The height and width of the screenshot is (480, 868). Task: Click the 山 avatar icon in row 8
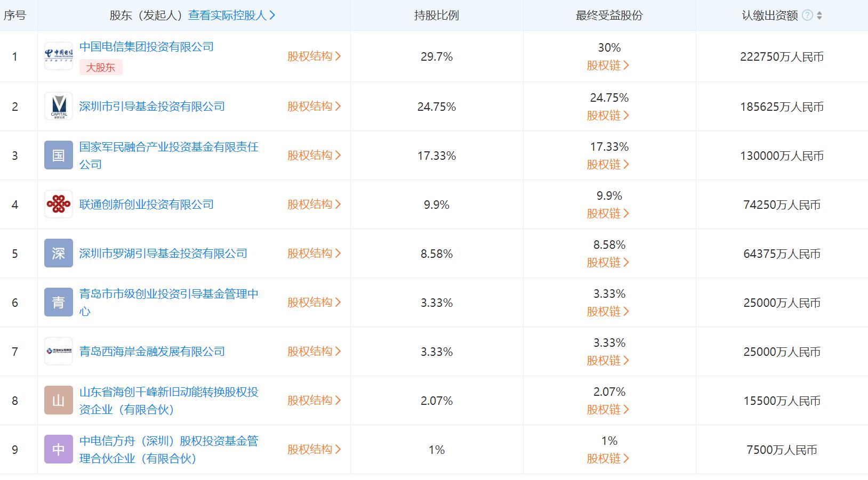coord(59,400)
